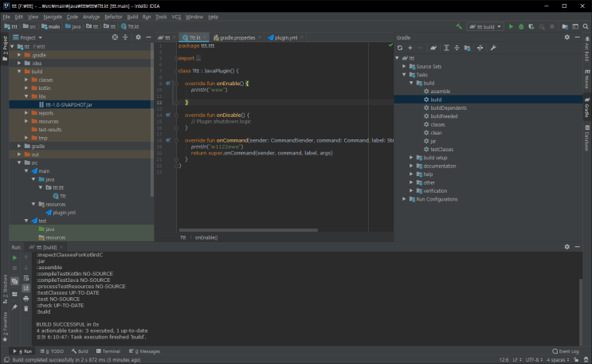Click Collapse All icon in Gradle panel
This screenshot has width=592, height=364.
(457, 48)
